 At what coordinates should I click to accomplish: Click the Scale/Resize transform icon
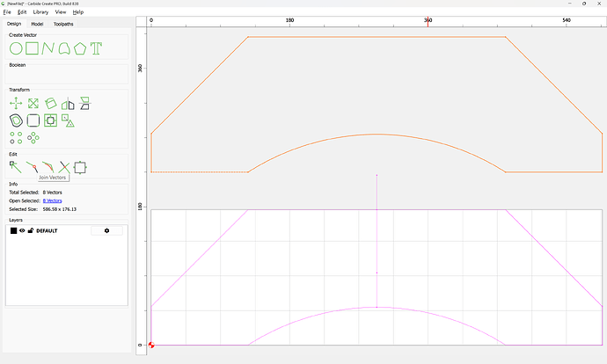point(33,104)
